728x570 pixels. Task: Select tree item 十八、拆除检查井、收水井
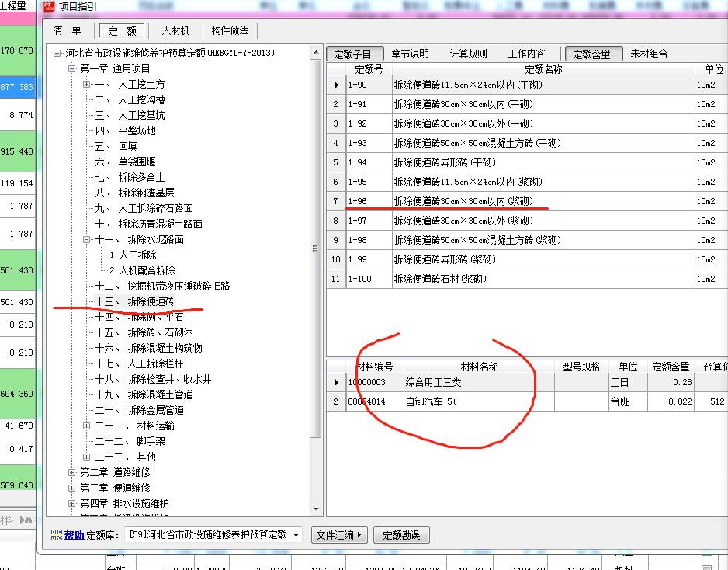point(153,380)
